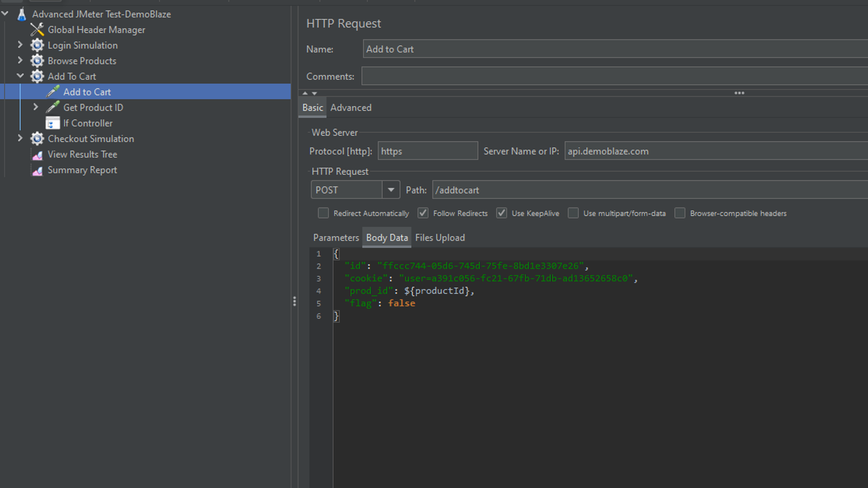
Task: Collapse the Add To Cart thread group
Action: (20, 76)
